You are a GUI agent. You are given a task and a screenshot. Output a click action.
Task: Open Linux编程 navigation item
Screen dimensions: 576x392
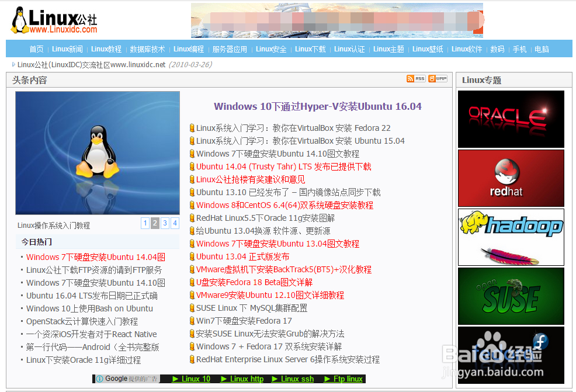pyautogui.click(x=189, y=49)
